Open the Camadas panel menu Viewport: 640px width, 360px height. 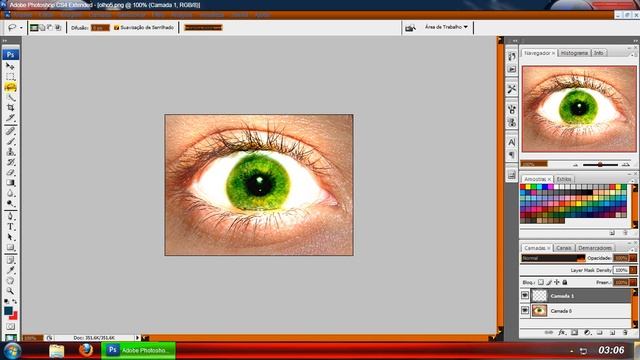633,249
